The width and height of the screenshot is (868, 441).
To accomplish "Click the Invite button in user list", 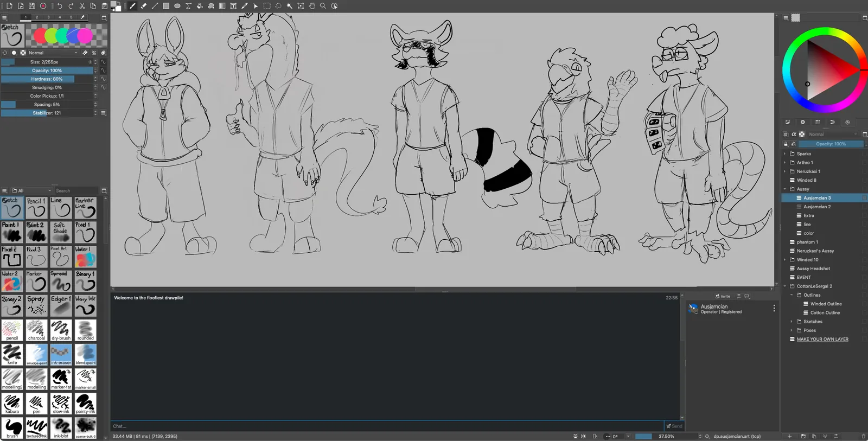I will click(x=723, y=296).
